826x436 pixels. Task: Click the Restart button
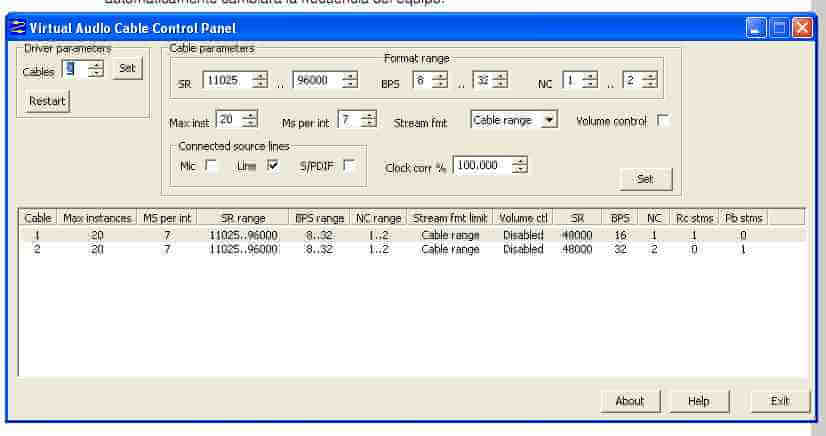coord(47,101)
